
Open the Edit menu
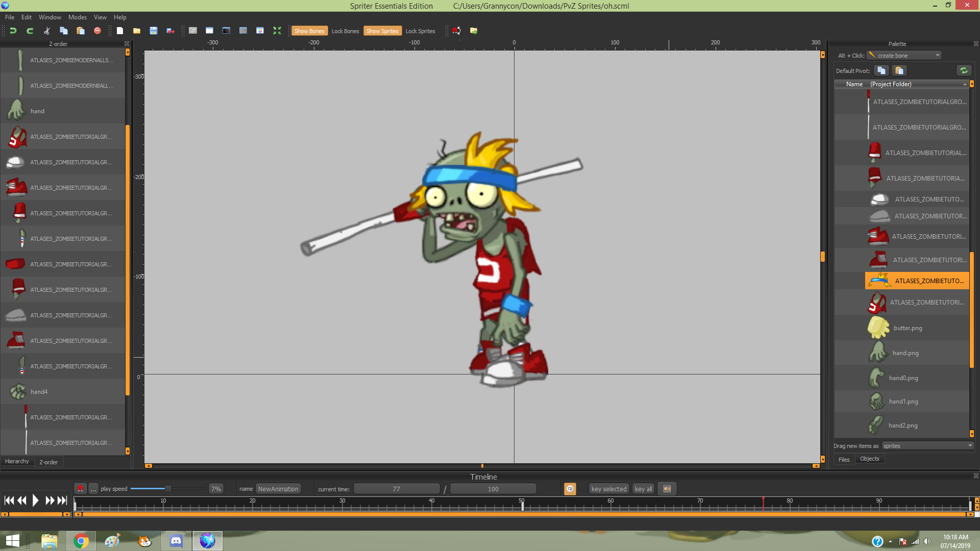point(27,17)
